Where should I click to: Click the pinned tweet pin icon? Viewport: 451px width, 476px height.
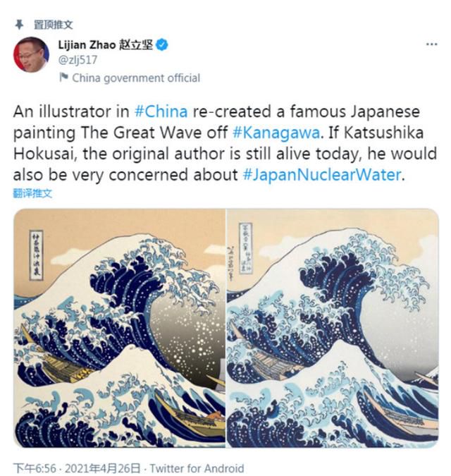tap(19, 25)
